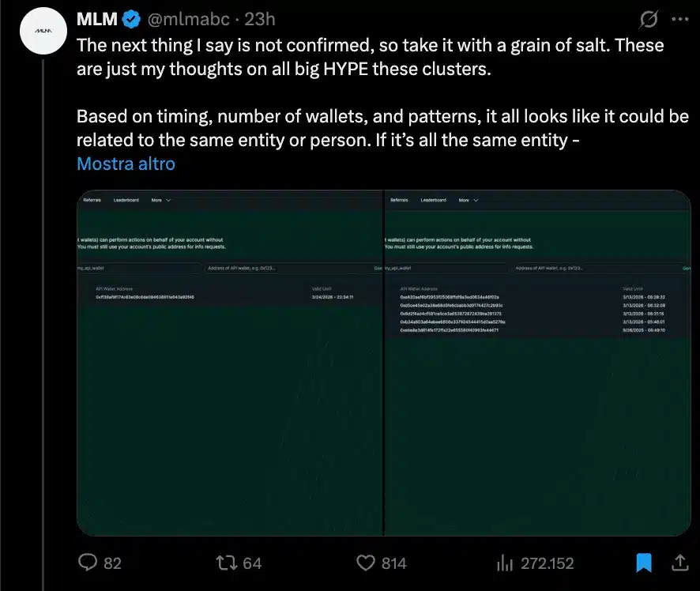Screen dimensions: 700x591
Task: Open view analytics bar chart icon
Action: pyautogui.click(x=504, y=563)
